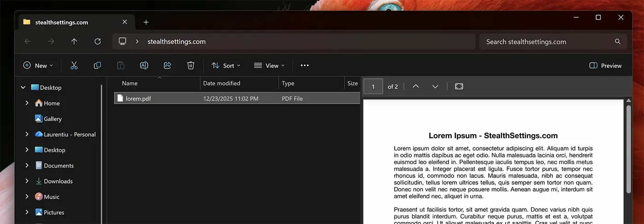The image size is (644, 224).
Task: Expand the Downloads tree node
Action: point(27,181)
